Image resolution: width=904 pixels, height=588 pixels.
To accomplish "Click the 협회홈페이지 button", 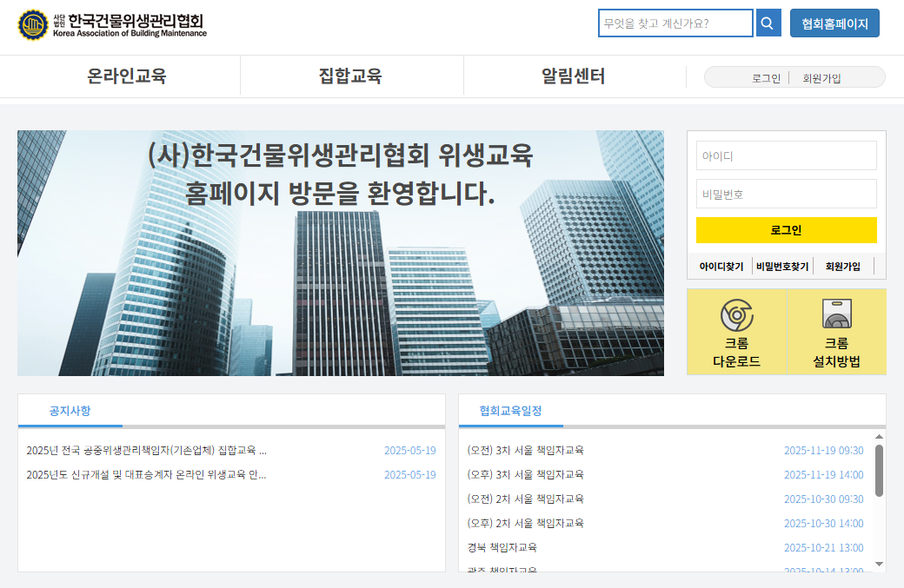I will (834, 23).
